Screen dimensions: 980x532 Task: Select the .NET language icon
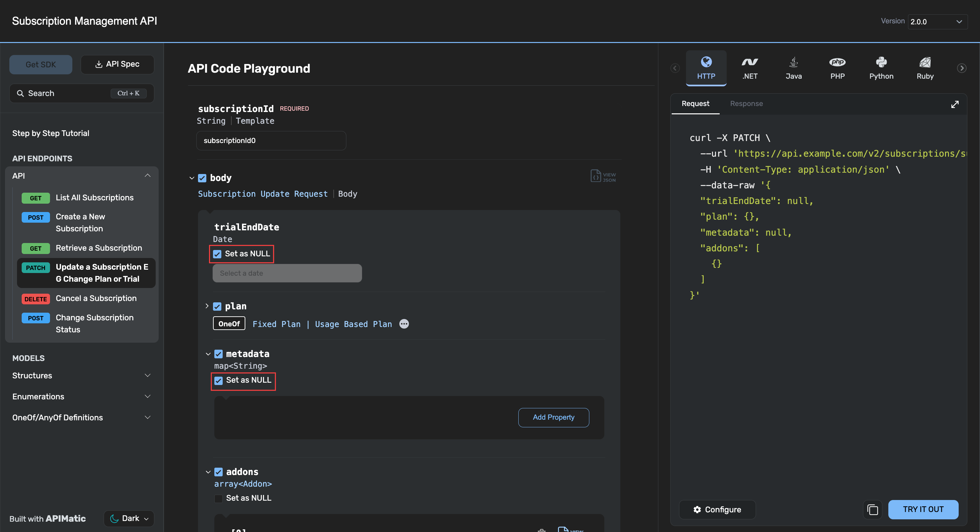click(x=750, y=62)
